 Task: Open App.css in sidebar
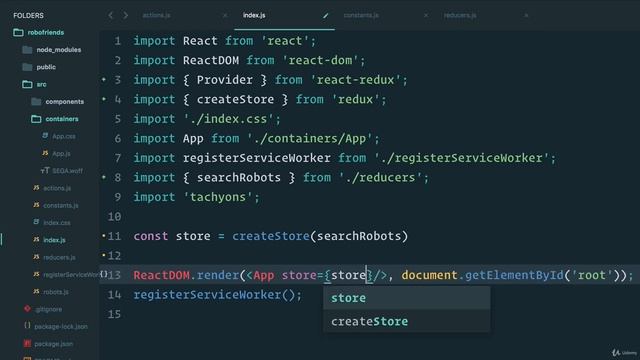tap(64, 136)
